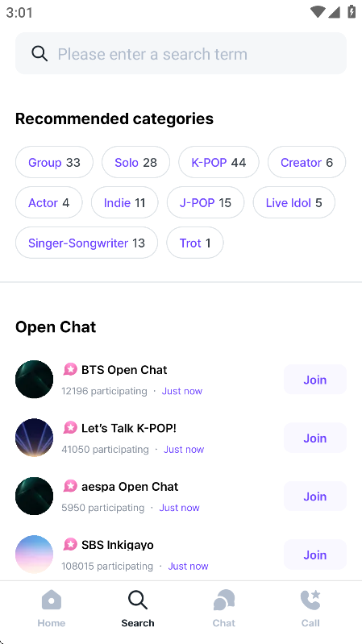Select the Search tab at bottom

[138, 609]
